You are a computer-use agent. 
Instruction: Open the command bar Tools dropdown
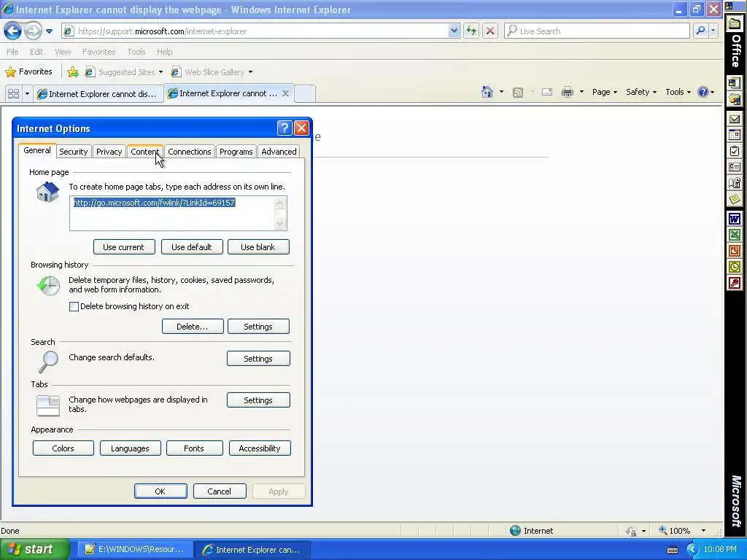tap(678, 92)
